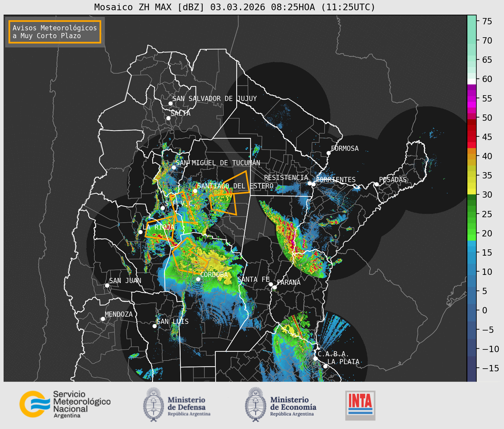504x429 pixels.
Task: Click the 'POSADAS' city label
Action: 393,180
